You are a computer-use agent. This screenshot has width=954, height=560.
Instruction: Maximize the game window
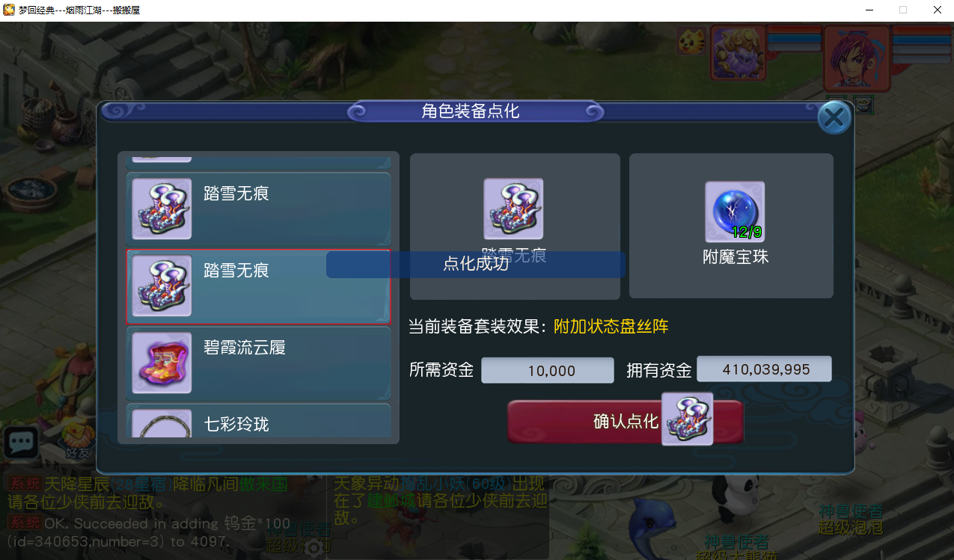click(903, 10)
